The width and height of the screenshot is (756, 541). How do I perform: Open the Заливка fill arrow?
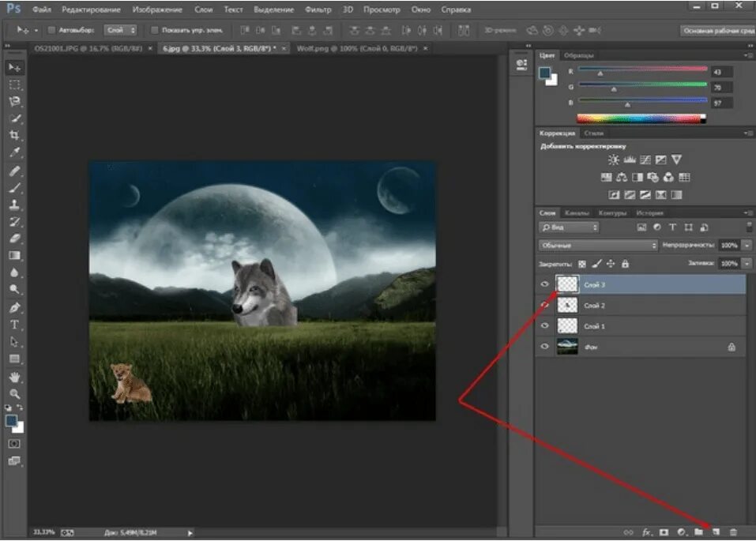[747, 264]
